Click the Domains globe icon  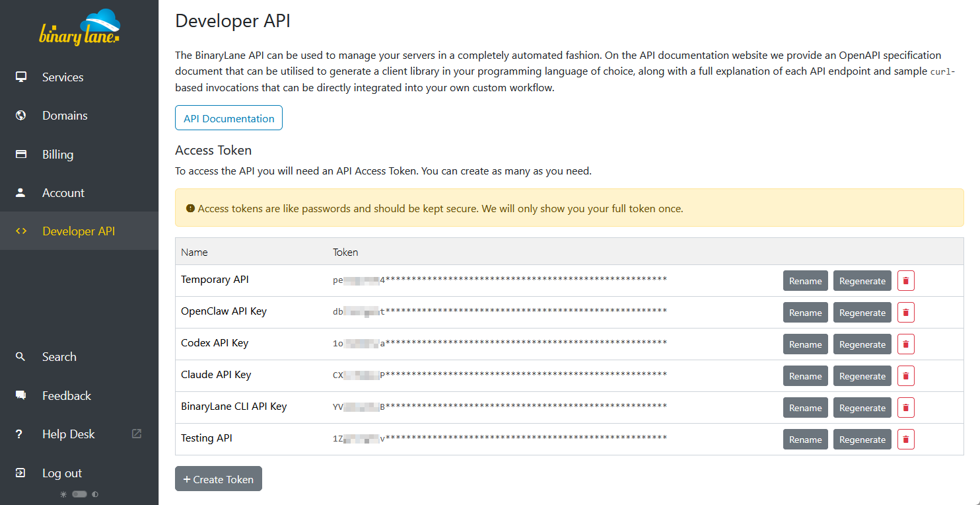click(x=21, y=115)
